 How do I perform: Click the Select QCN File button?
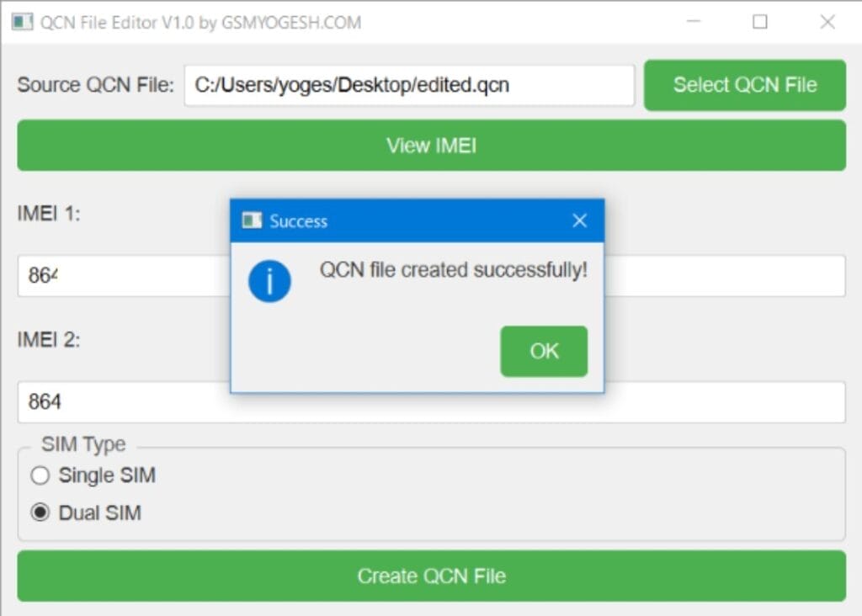coord(744,85)
